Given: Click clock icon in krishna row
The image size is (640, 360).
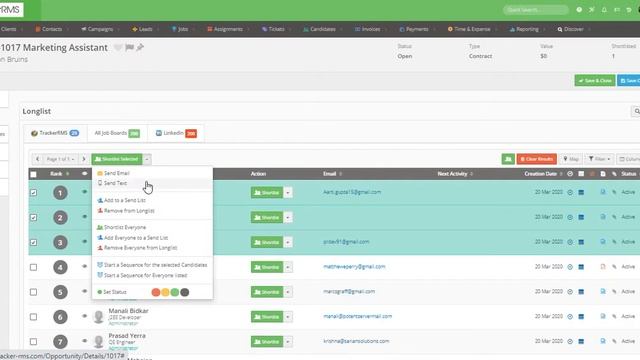Looking at the screenshot, I should coord(570,341).
